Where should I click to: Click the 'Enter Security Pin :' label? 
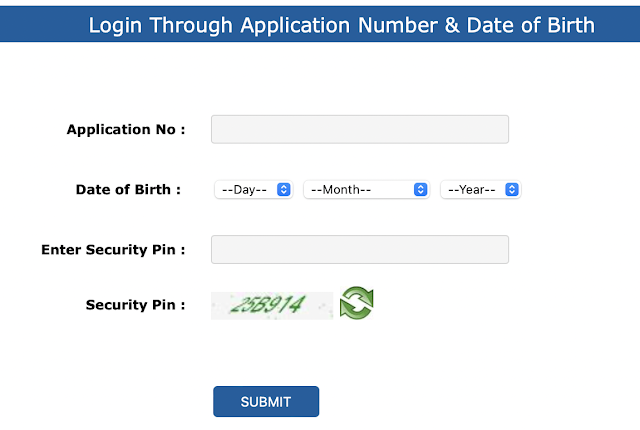[x=113, y=249]
